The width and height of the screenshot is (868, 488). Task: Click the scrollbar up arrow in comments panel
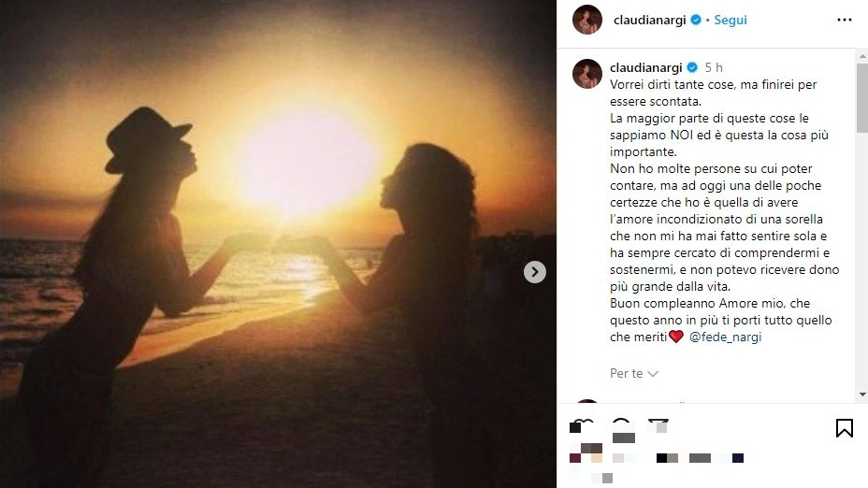(x=862, y=56)
